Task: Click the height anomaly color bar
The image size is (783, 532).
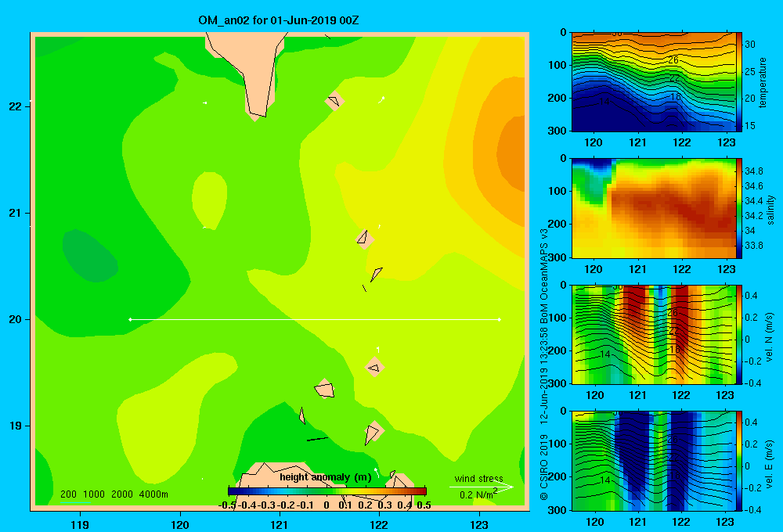Action: pos(327,491)
